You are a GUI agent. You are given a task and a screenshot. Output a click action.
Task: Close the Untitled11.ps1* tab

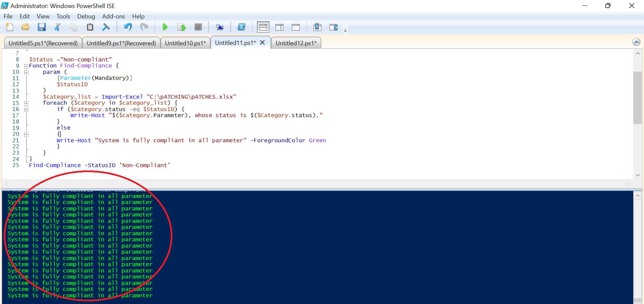point(262,43)
